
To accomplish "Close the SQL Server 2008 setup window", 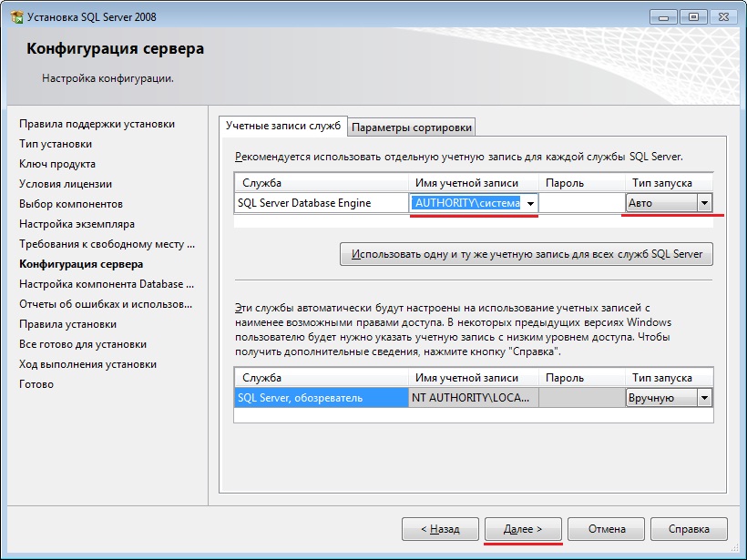I will (x=723, y=17).
